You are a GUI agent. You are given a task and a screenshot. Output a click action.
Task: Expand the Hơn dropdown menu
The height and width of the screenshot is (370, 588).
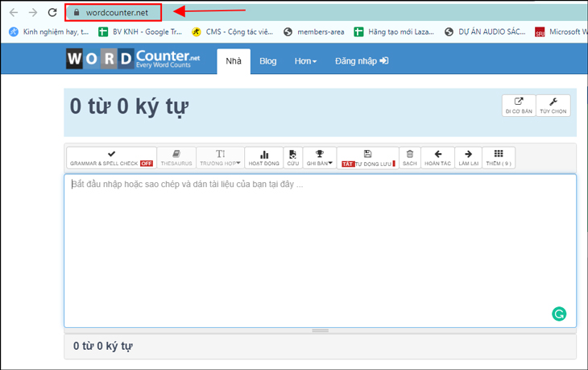point(305,61)
